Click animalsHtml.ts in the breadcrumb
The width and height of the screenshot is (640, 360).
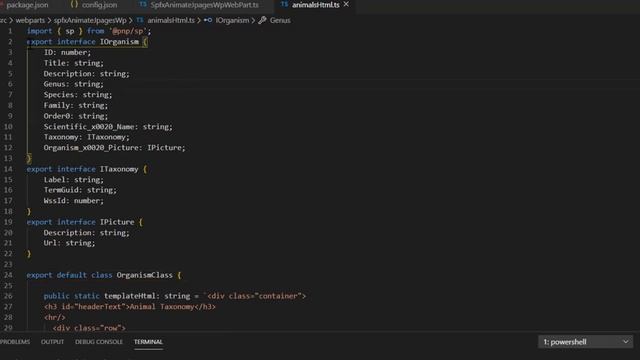[171, 20]
